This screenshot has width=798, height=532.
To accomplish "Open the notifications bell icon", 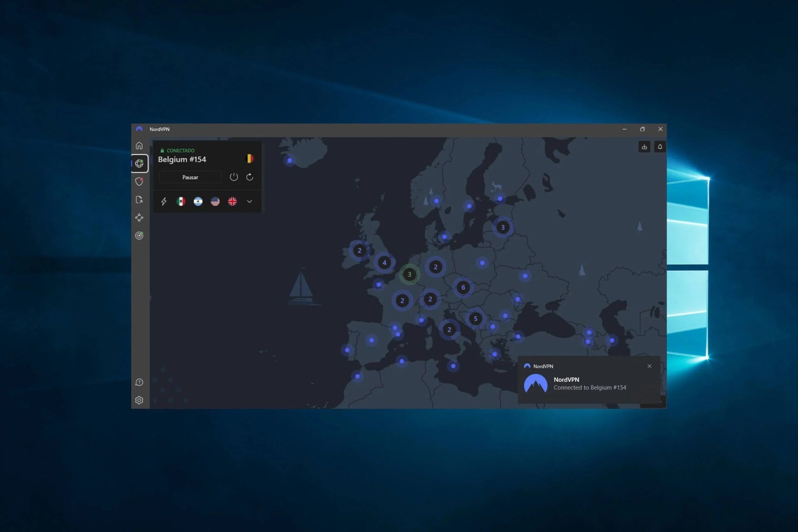I will point(660,147).
